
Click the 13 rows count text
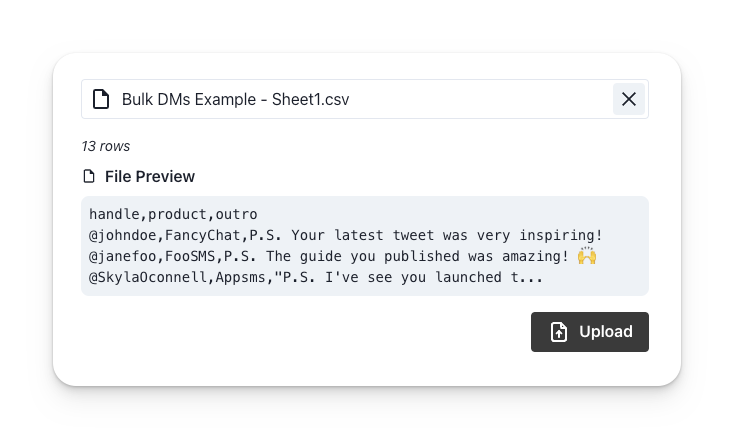(x=106, y=146)
